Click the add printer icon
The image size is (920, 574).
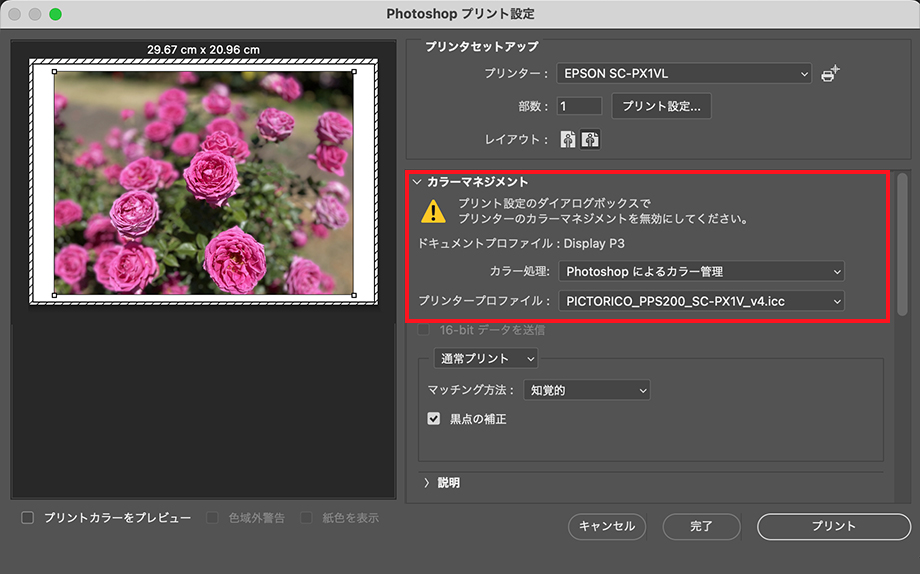pos(830,74)
